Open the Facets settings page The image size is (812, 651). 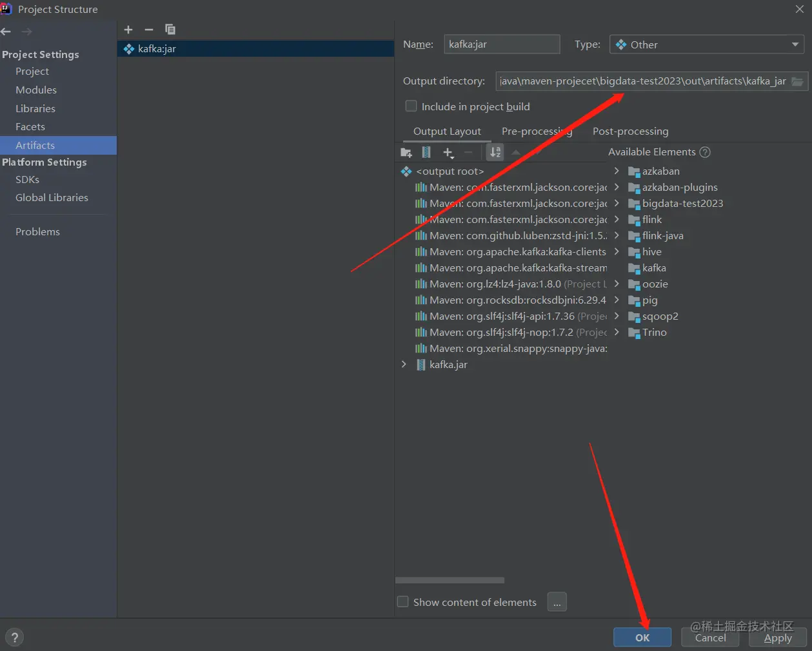[30, 127]
